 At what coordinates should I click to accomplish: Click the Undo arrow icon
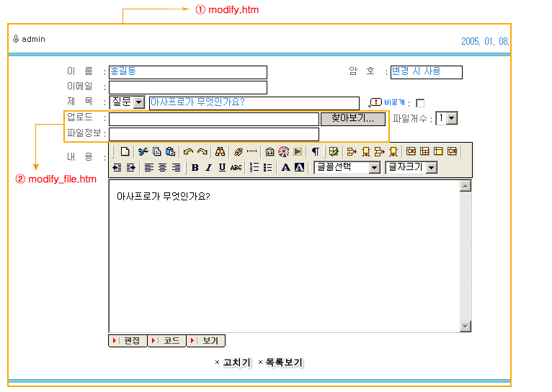(188, 151)
